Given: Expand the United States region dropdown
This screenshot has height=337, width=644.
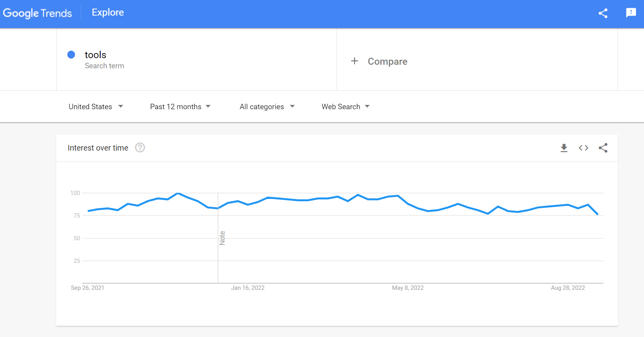Looking at the screenshot, I should (x=96, y=106).
